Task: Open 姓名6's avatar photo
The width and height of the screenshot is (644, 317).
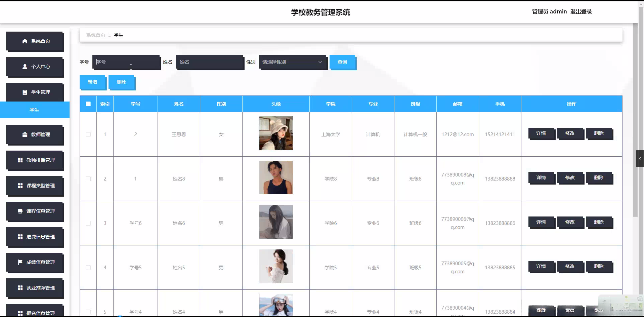Action: click(x=276, y=222)
